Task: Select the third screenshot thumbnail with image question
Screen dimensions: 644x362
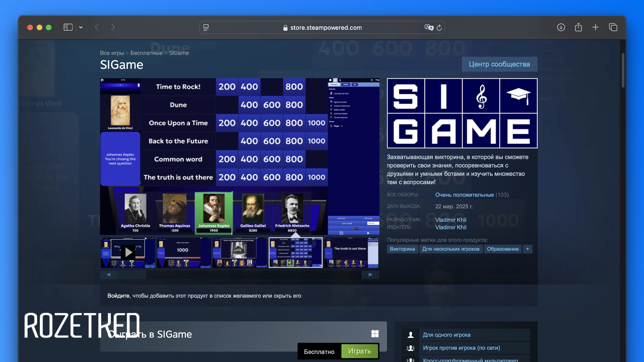Action: coord(239,253)
